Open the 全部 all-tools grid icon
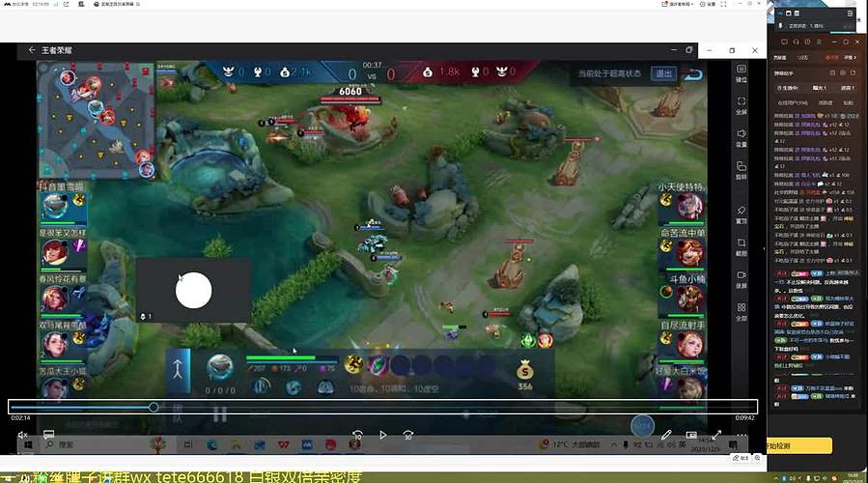 pyautogui.click(x=742, y=312)
